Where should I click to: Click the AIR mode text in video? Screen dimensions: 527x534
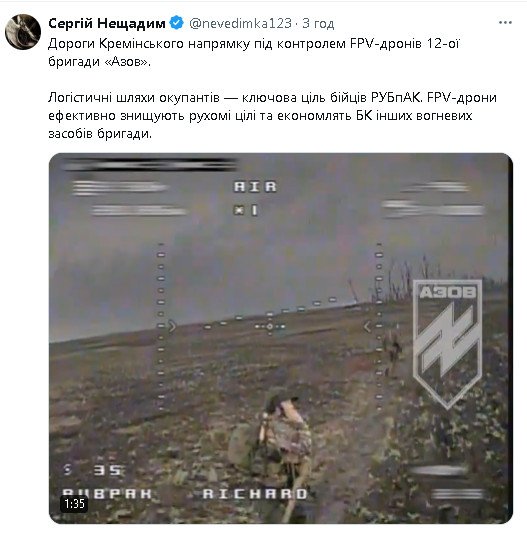255,187
